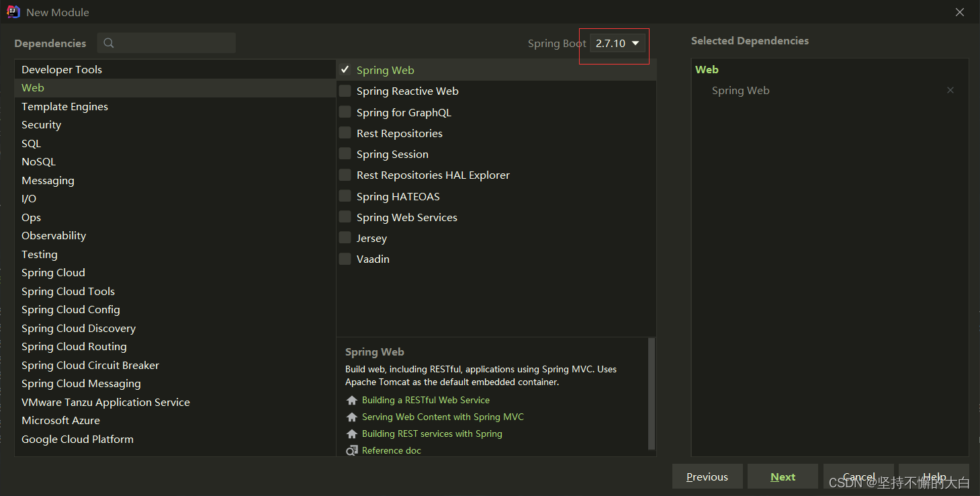Screen dimensions: 980x496
Task: Click the search magnifier icon
Action: click(x=109, y=43)
